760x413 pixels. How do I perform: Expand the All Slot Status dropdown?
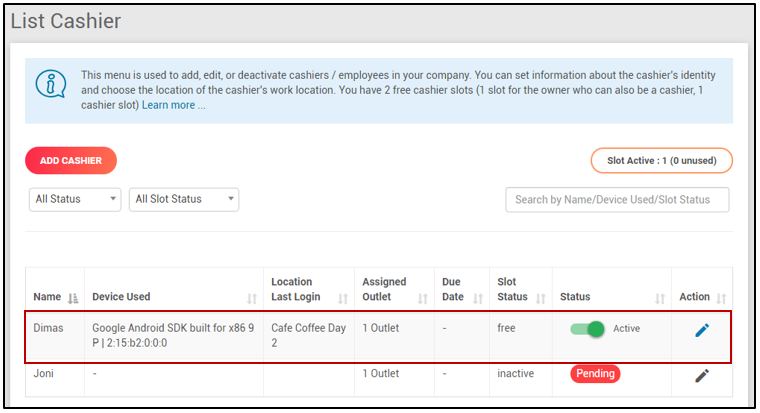(x=184, y=199)
